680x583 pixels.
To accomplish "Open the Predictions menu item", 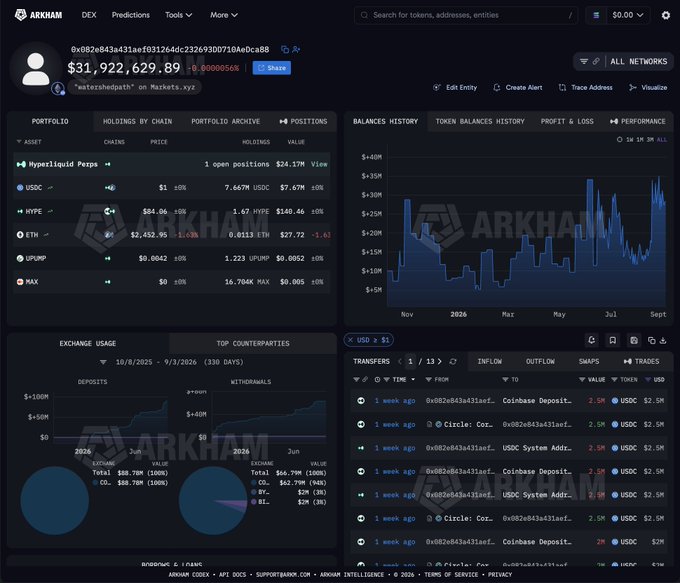I will tap(131, 15).
